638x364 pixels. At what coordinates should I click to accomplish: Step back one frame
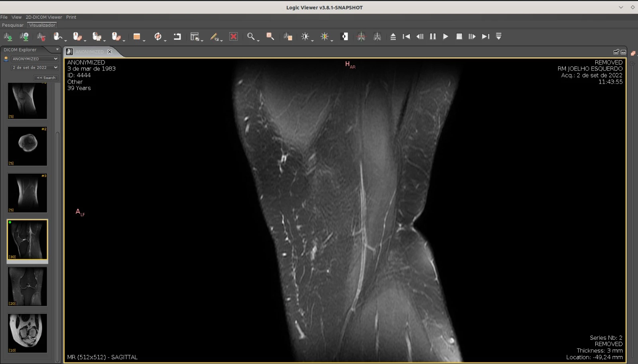click(x=419, y=37)
